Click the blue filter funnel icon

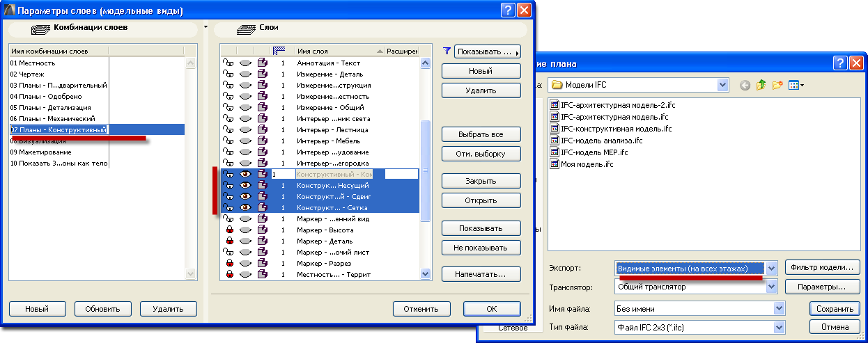pos(447,51)
